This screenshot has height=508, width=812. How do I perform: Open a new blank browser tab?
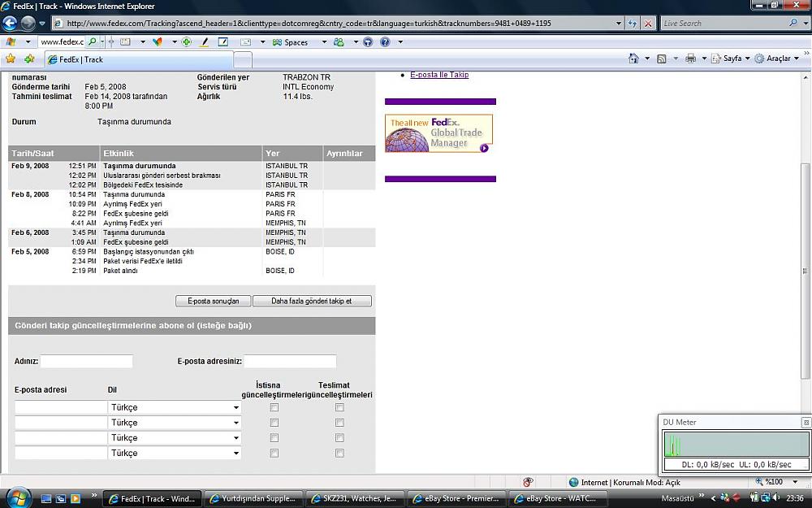click(242, 60)
